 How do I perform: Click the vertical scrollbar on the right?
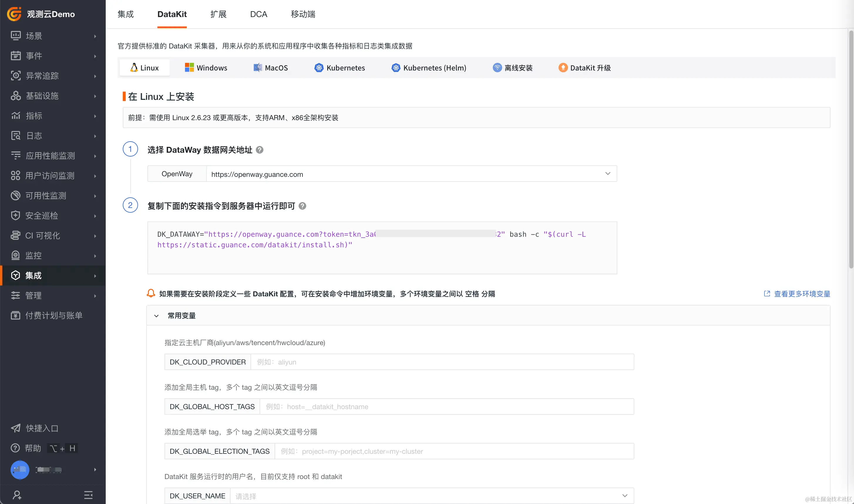click(x=850, y=149)
